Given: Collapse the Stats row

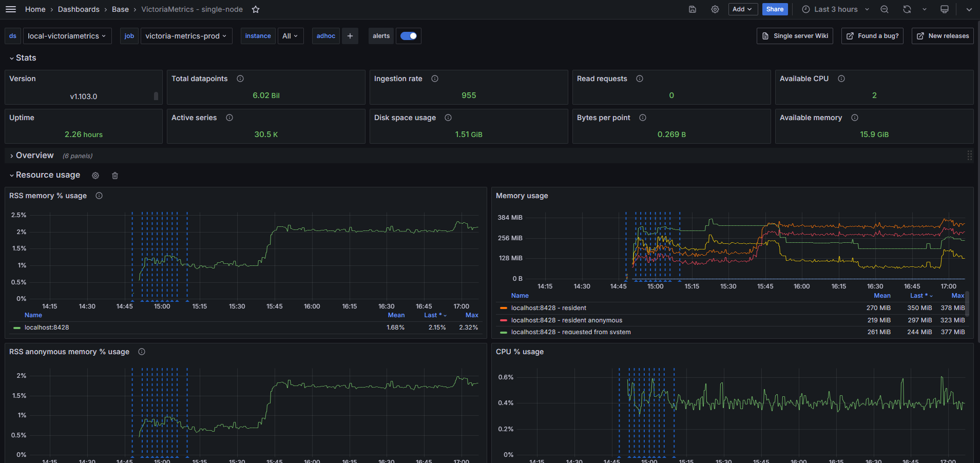Looking at the screenshot, I should (23, 58).
